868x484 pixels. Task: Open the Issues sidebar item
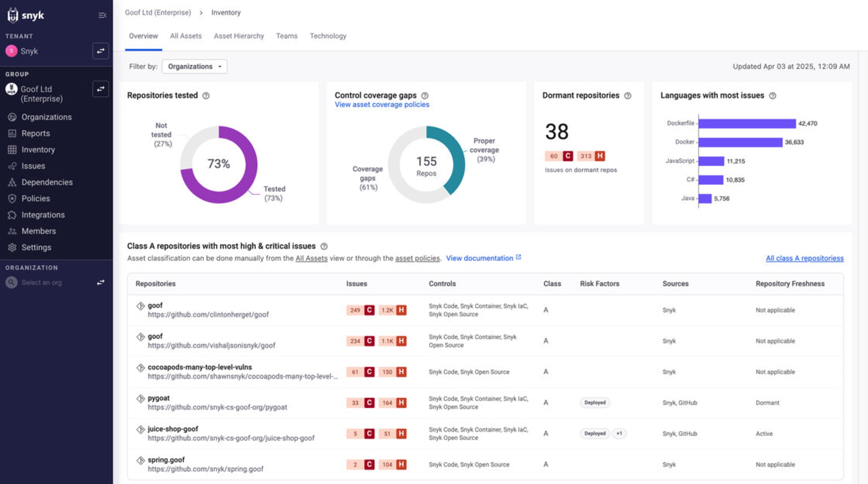(33, 166)
